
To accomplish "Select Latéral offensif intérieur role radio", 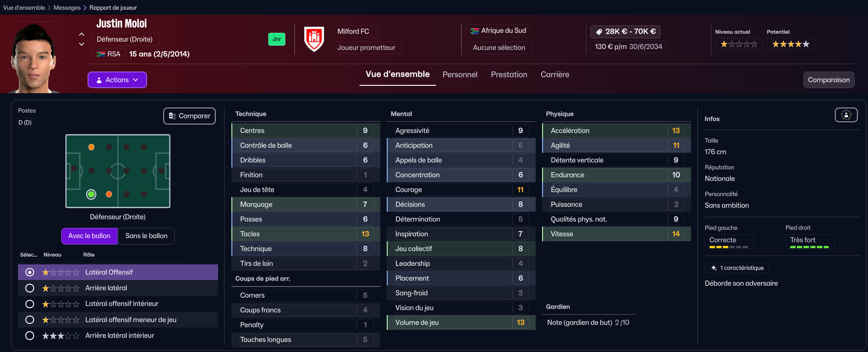I will coord(30,304).
